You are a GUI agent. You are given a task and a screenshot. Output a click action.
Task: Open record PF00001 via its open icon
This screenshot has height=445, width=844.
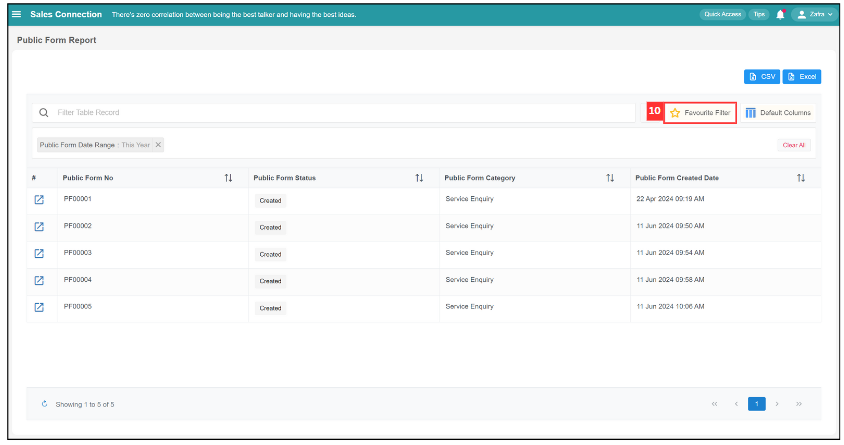(39, 200)
